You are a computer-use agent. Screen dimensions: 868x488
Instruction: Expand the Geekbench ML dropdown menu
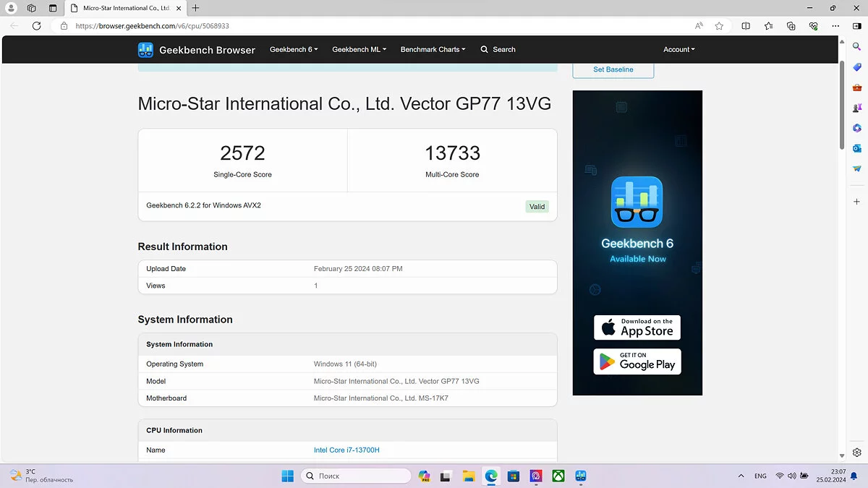(x=359, y=50)
